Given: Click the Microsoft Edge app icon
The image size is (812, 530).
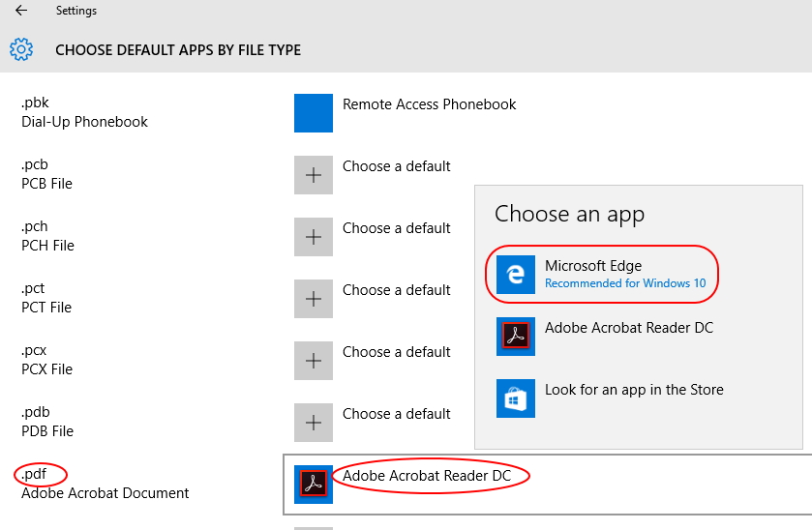Looking at the screenshot, I should click(515, 275).
